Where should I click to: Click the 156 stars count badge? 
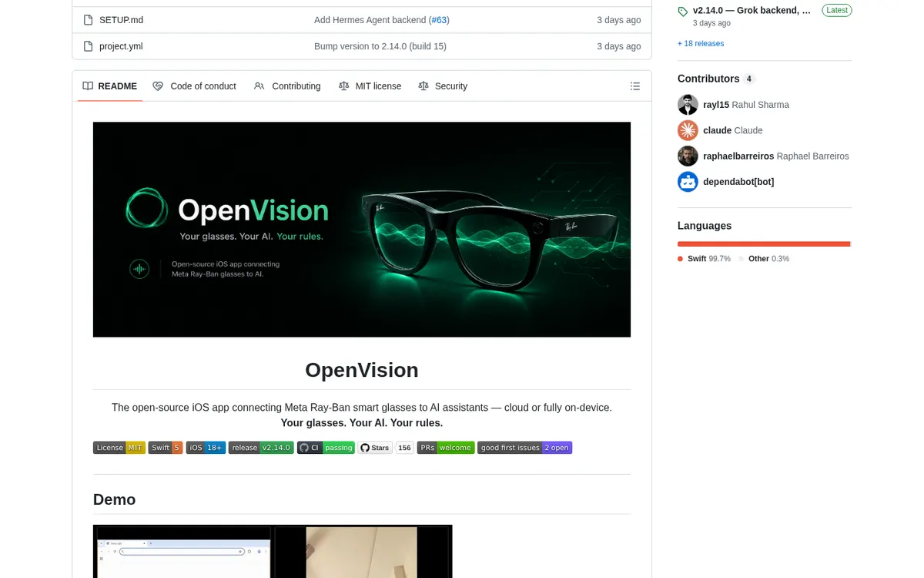point(404,448)
